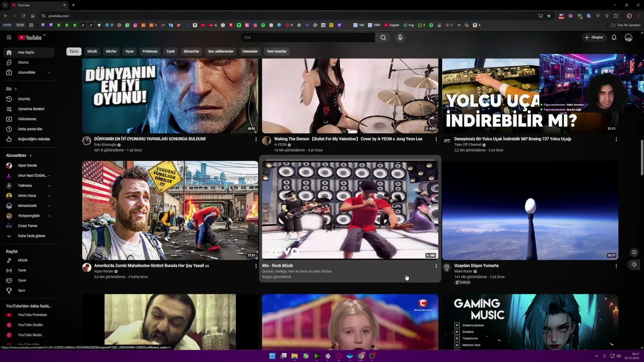This screenshot has width=644, height=362.
Task: Select the Yeni öneriler filter chip
Action: click(x=277, y=51)
